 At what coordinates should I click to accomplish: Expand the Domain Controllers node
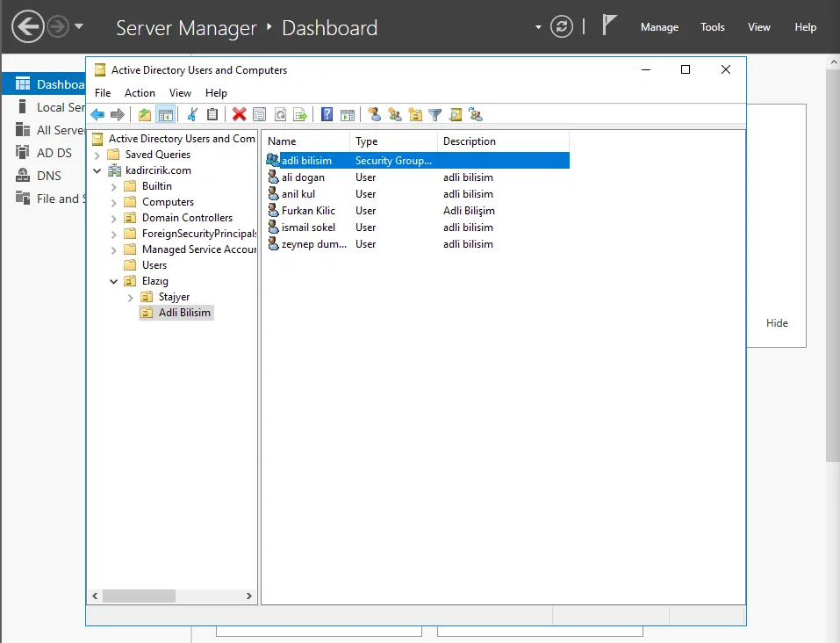pyautogui.click(x=113, y=218)
